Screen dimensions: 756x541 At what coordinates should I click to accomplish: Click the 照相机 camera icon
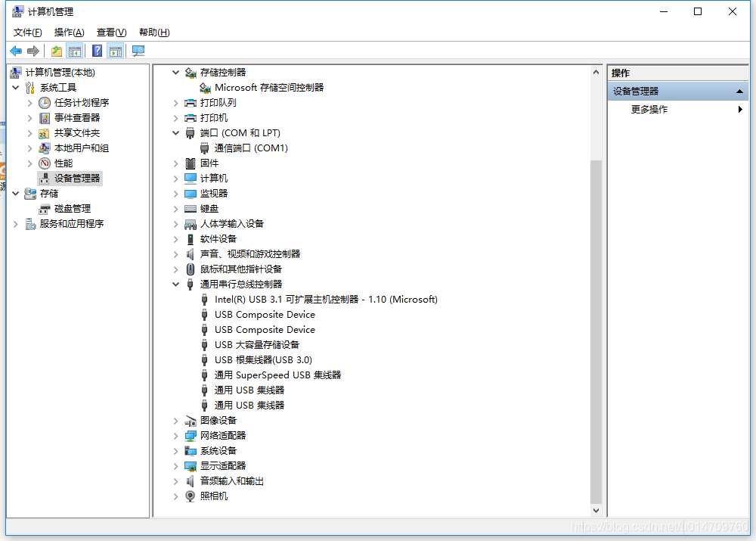191,496
